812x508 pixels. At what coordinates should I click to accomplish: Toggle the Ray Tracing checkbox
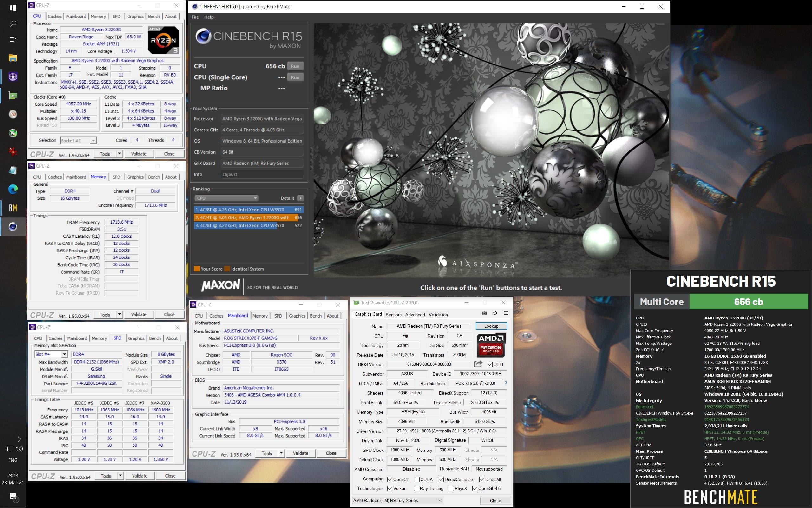tap(416, 488)
